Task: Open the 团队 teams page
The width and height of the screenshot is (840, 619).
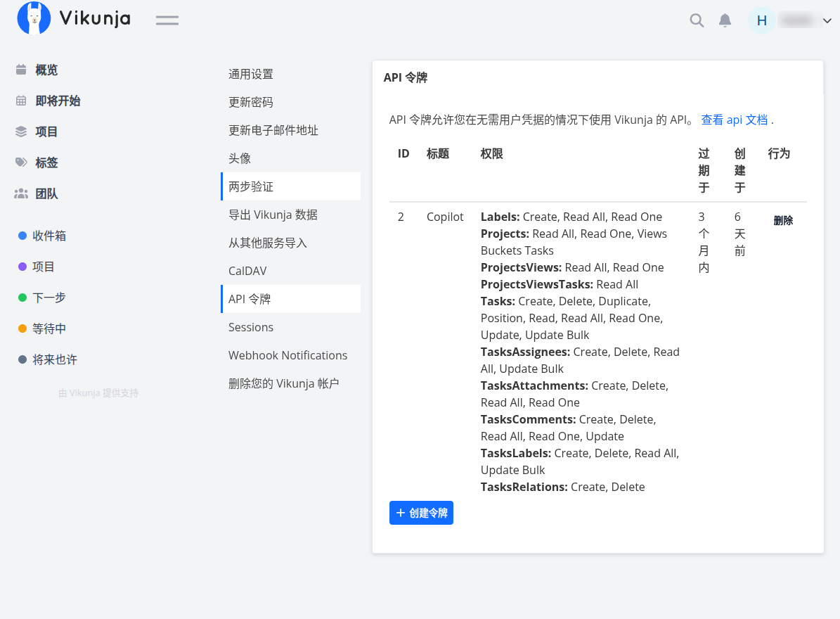Action: (x=46, y=193)
